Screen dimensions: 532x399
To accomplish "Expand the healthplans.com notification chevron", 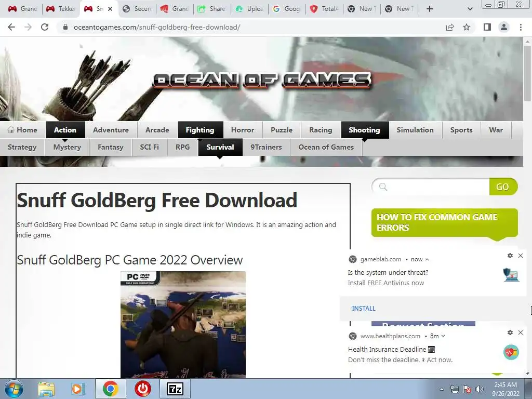I will (x=443, y=336).
